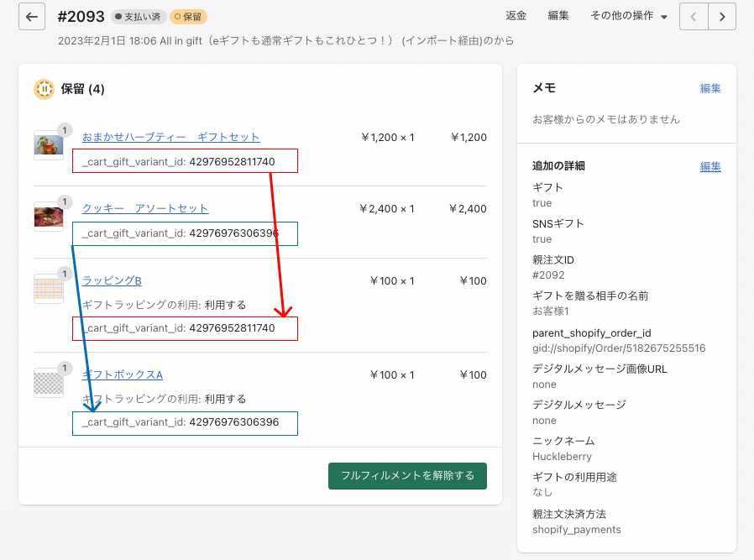Image resolution: width=754 pixels, height=560 pixels.
Task: Go to previous order with left chevron
Action: point(694,16)
